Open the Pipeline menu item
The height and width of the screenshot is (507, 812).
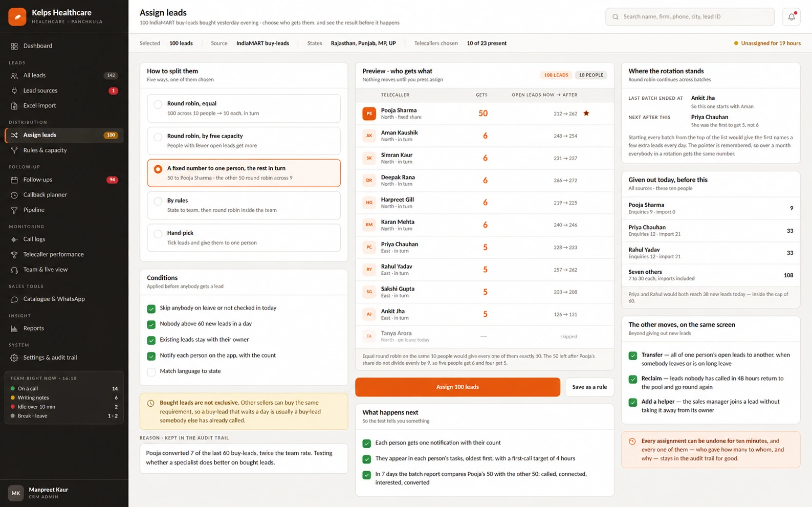coord(64,210)
